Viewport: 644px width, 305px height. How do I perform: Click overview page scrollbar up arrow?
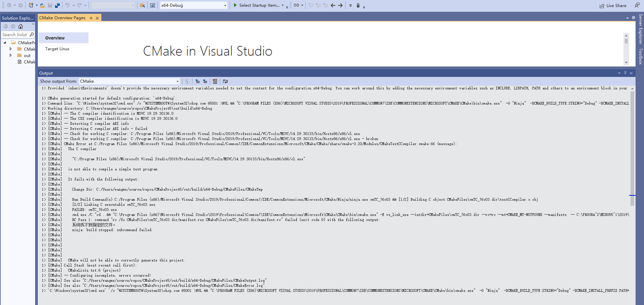pos(626,35)
